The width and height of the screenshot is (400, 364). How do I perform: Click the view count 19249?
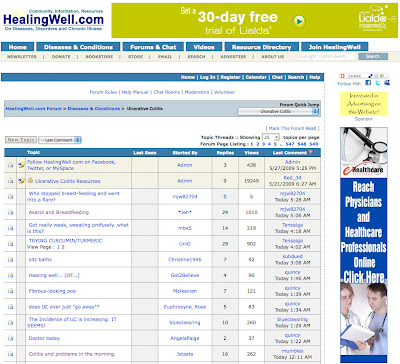pos(252,181)
